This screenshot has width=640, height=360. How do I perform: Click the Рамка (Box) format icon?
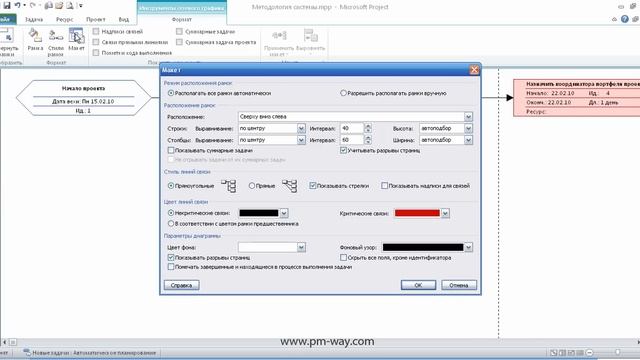click(36, 40)
